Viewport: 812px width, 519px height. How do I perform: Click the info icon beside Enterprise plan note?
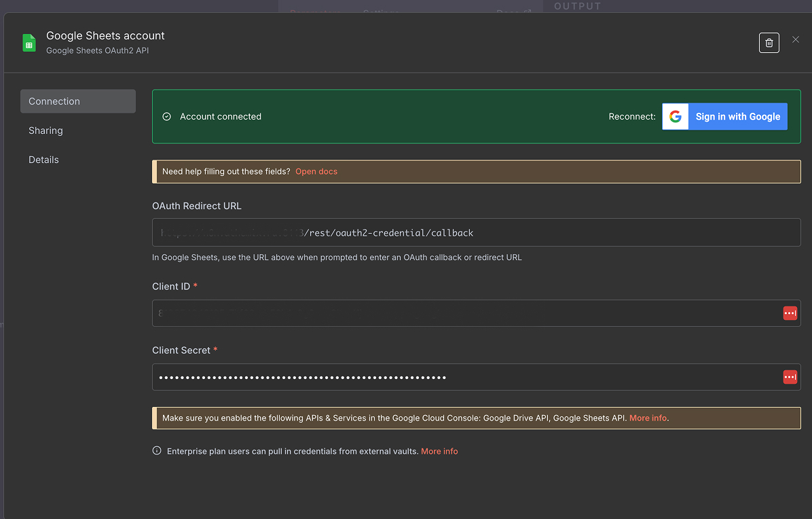click(157, 450)
